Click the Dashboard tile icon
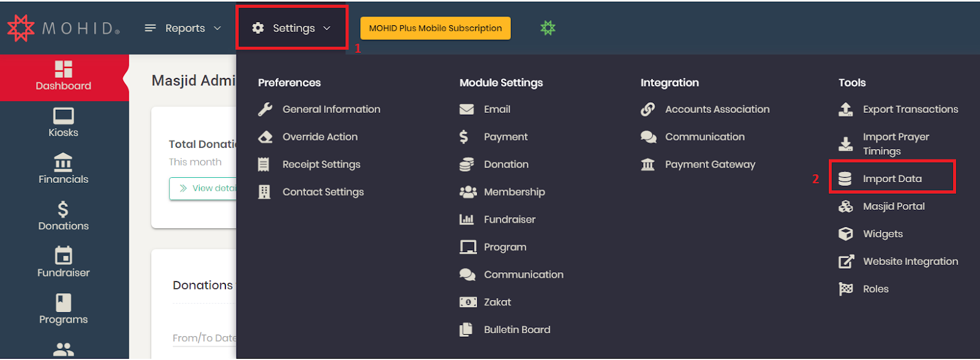This screenshot has width=980, height=360. pos(63,69)
